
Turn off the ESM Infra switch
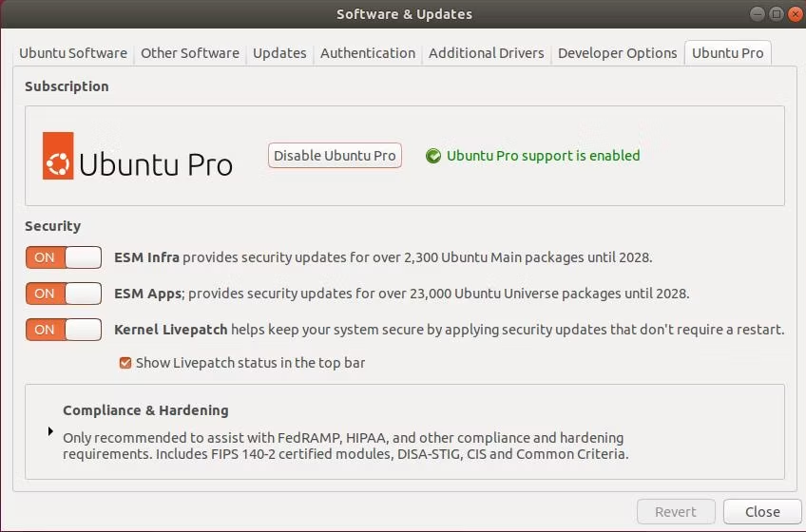(x=64, y=257)
